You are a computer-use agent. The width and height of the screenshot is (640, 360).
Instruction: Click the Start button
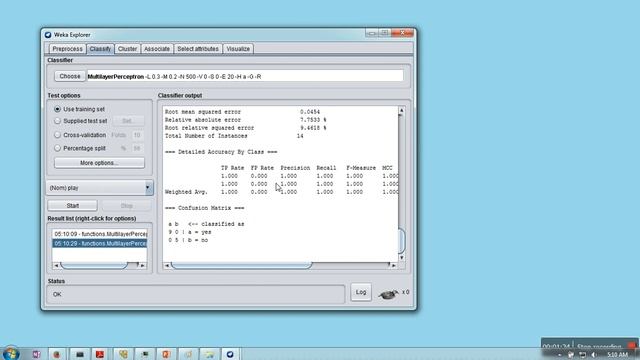73,205
